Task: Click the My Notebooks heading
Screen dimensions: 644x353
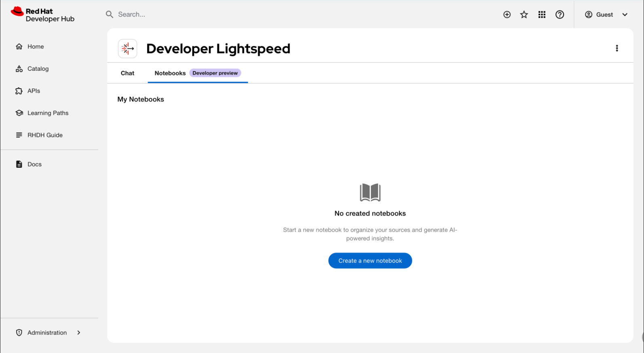Action: [x=141, y=99]
